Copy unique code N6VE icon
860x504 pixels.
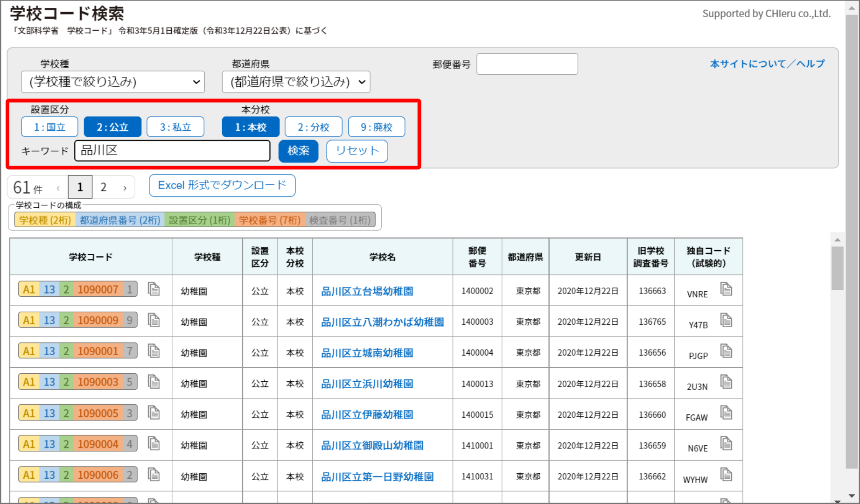click(x=726, y=443)
